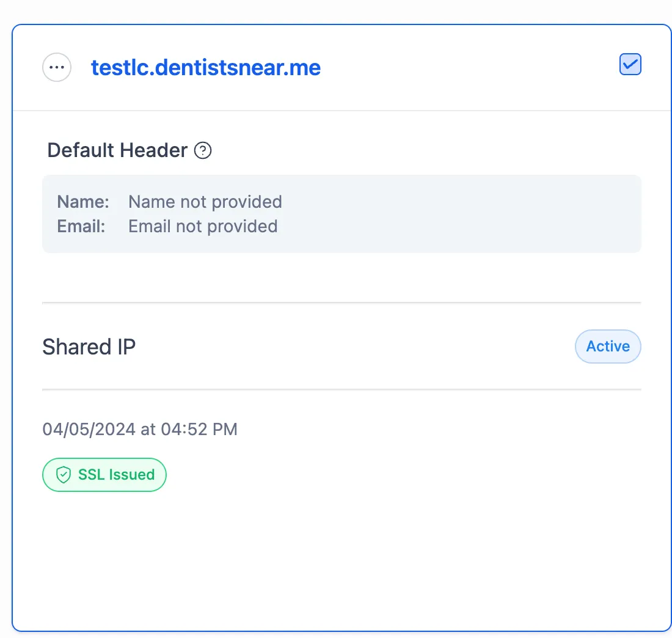Image resolution: width=672 pixels, height=638 pixels.
Task: Click the shield icon in SSL Issued badge
Action: coord(64,475)
